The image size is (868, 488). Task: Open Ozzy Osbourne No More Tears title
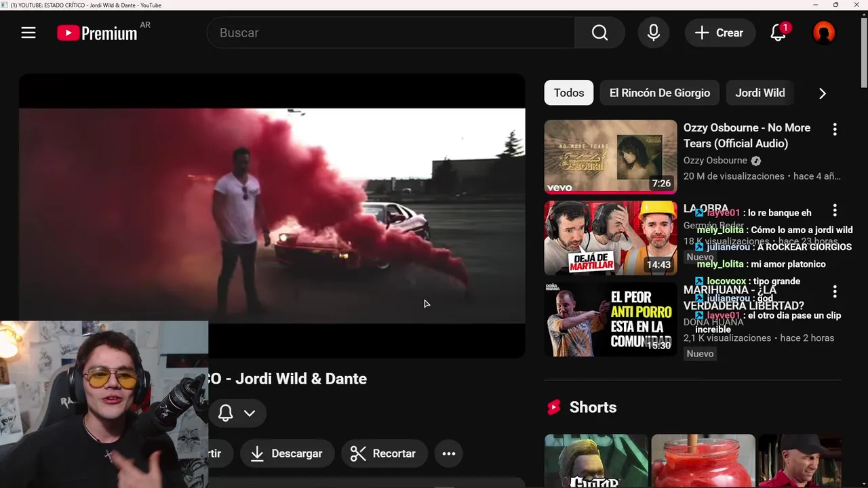[747, 136]
